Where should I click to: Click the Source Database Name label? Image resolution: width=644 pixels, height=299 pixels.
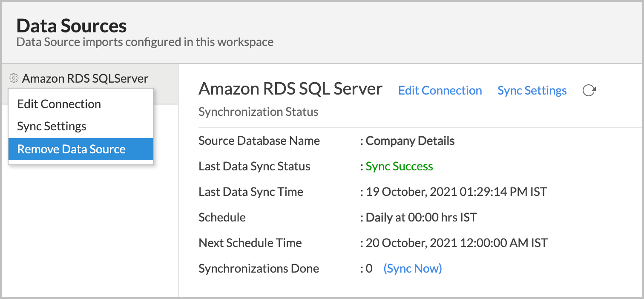[x=259, y=141]
